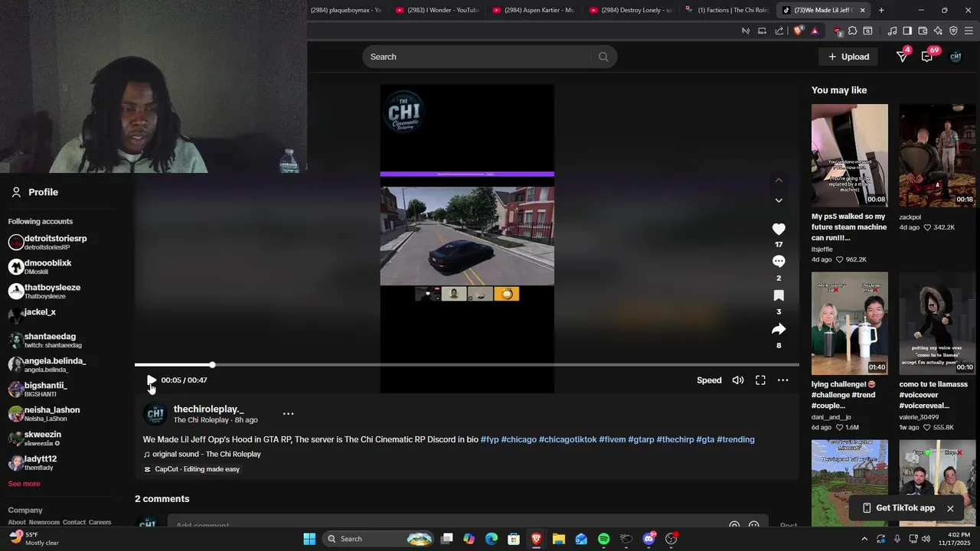The image size is (980, 551).
Task: Switch to the Factions The Chi tab
Action: click(x=727, y=10)
